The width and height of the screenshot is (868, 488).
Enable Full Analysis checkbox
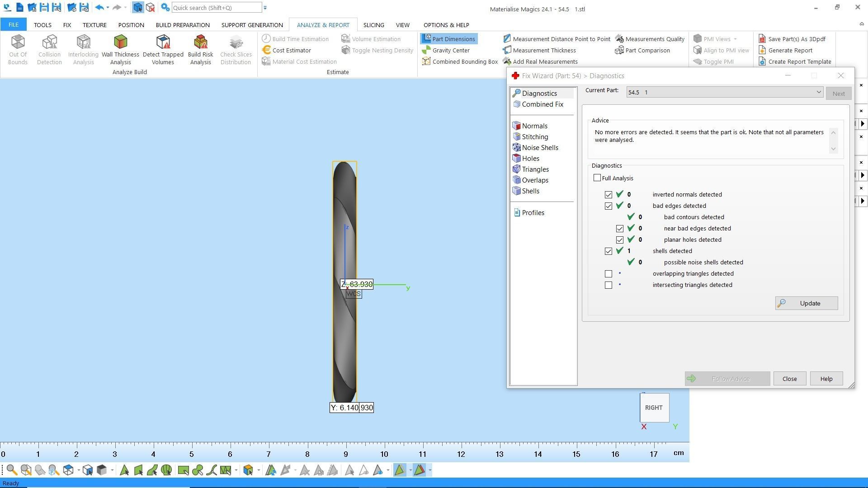[597, 178]
